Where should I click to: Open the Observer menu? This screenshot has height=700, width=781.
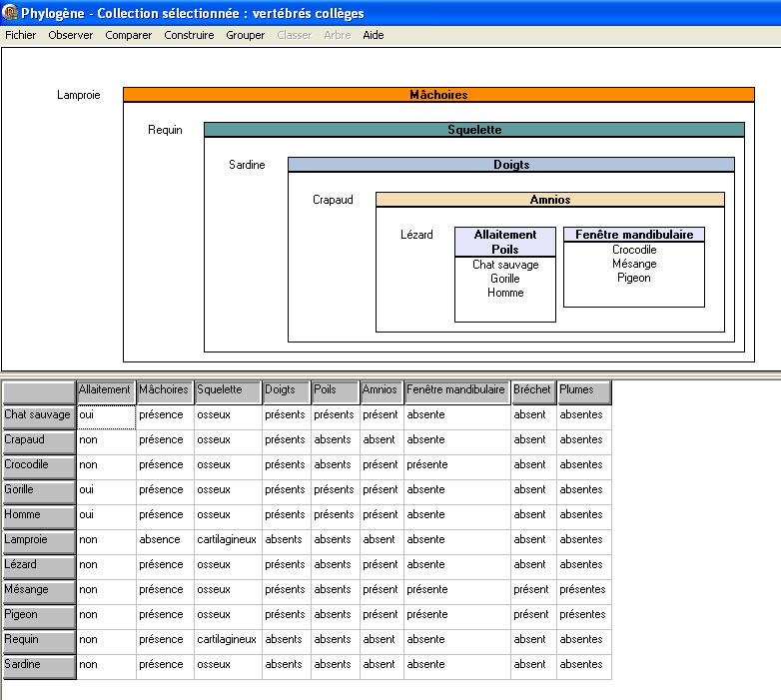coord(71,35)
